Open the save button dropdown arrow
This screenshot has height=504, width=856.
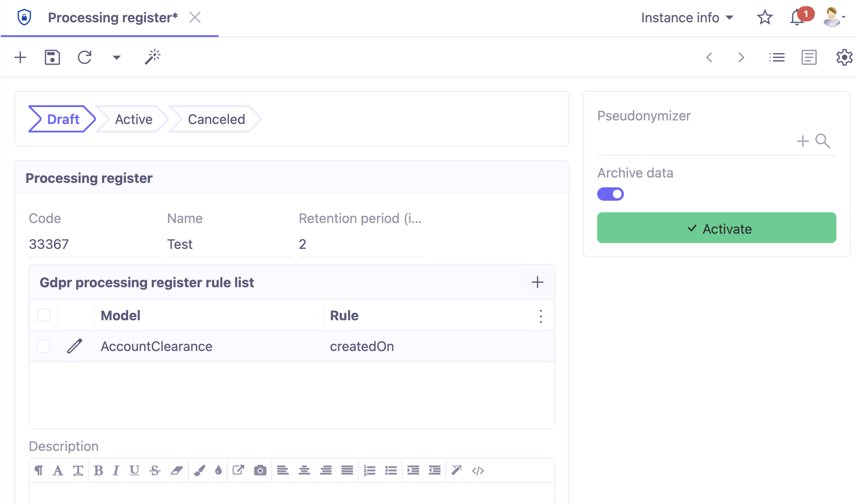pos(116,58)
